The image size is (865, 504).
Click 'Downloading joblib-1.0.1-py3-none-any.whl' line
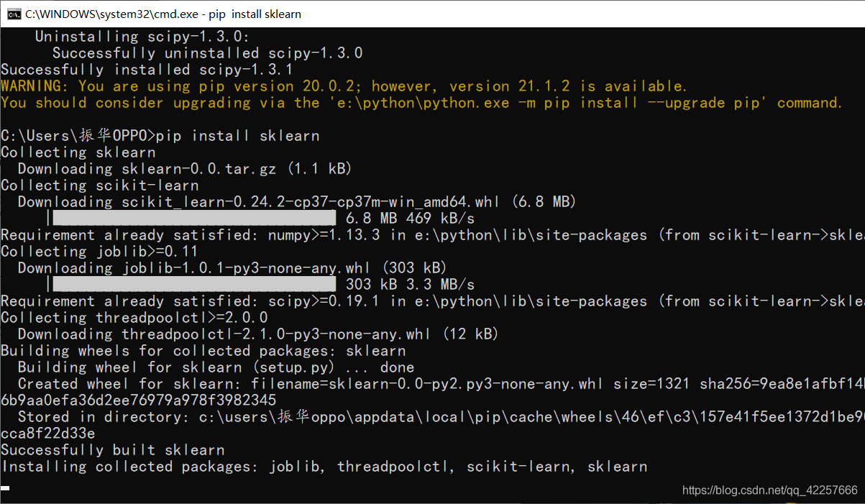[x=232, y=268]
